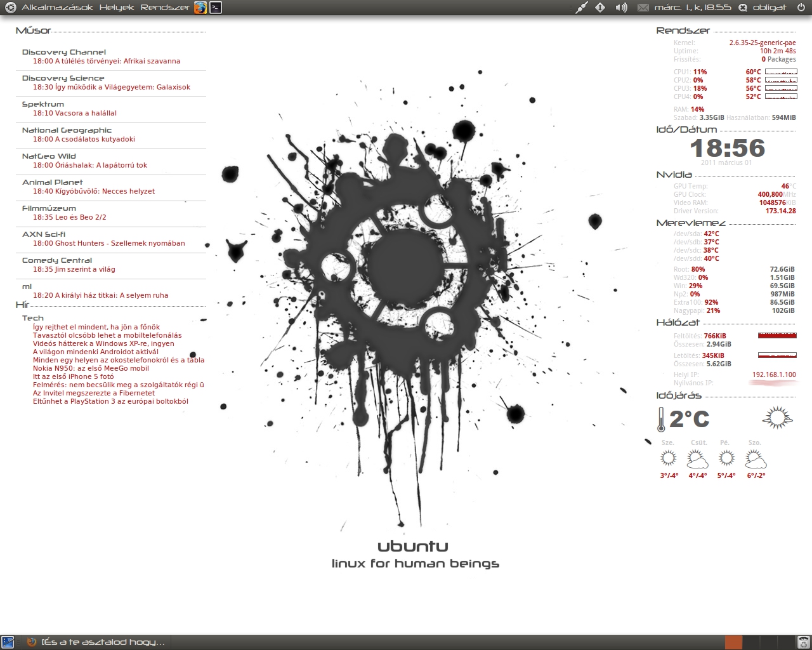812x650 pixels.
Task: Launch Firefox from the top panel
Action: 200,8
